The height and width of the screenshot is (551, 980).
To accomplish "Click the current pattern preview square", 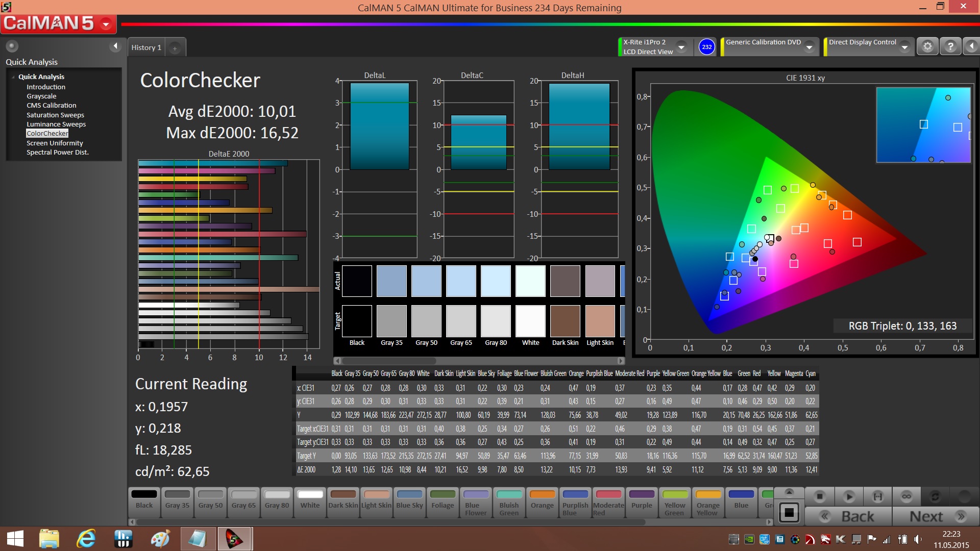I will [x=789, y=512].
